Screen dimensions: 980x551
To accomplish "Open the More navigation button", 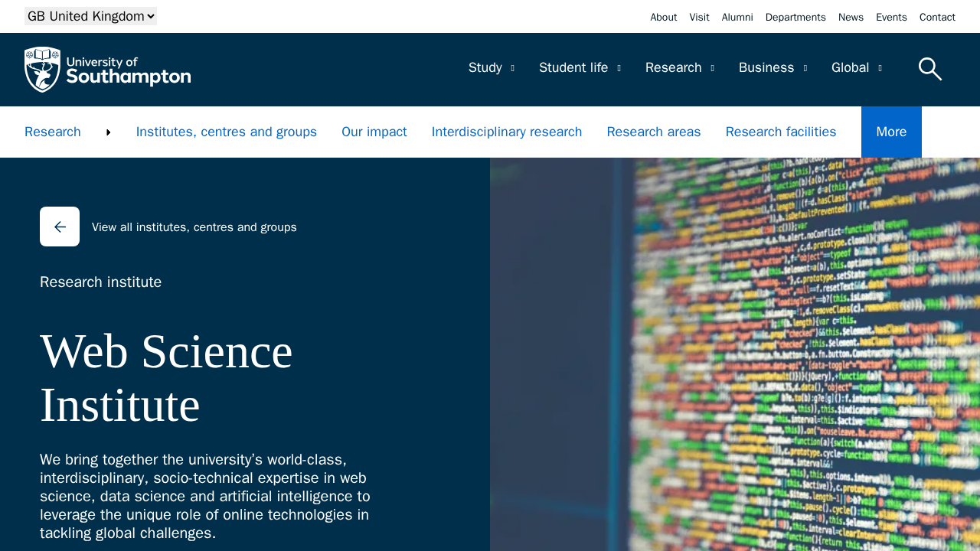I will [x=891, y=132].
